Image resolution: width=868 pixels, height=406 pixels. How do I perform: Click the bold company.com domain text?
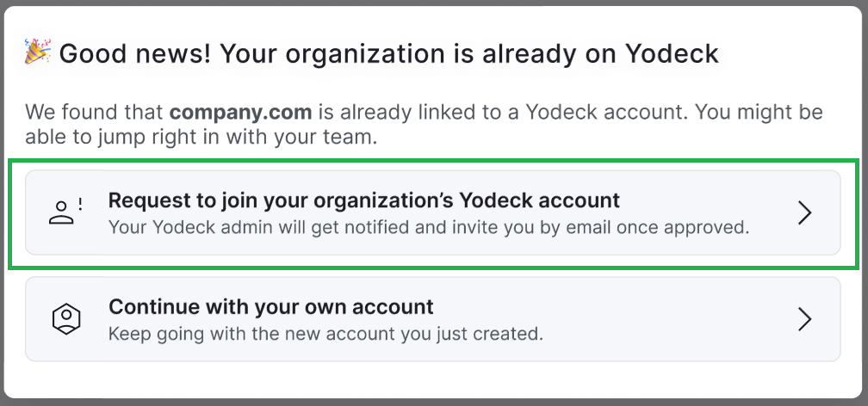tap(240, 112)
